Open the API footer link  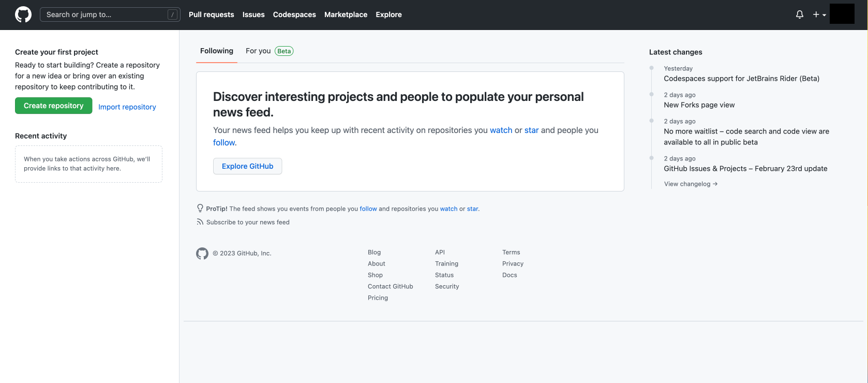coord(440,252)
